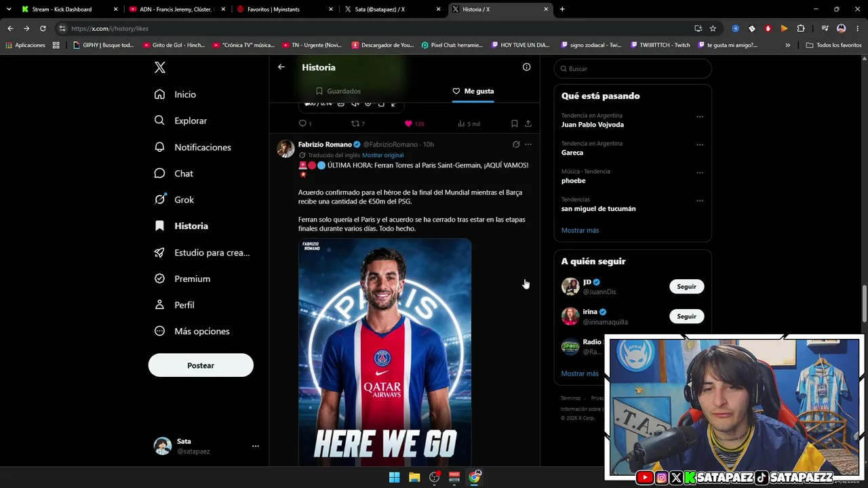Open options for Juan Pablo Vojvoda trend
Viewport: 868px width, 488px height.
click(x=700, y=117)
